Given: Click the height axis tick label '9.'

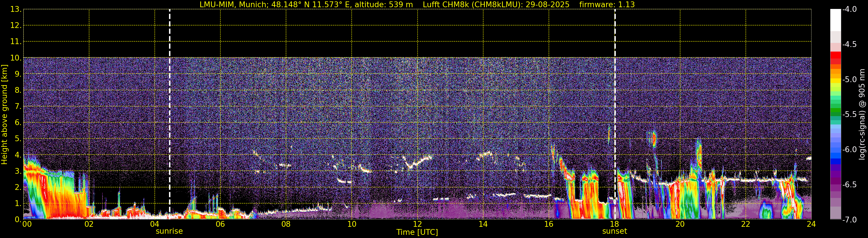Looking at the screenshot, I should point(18,74).
